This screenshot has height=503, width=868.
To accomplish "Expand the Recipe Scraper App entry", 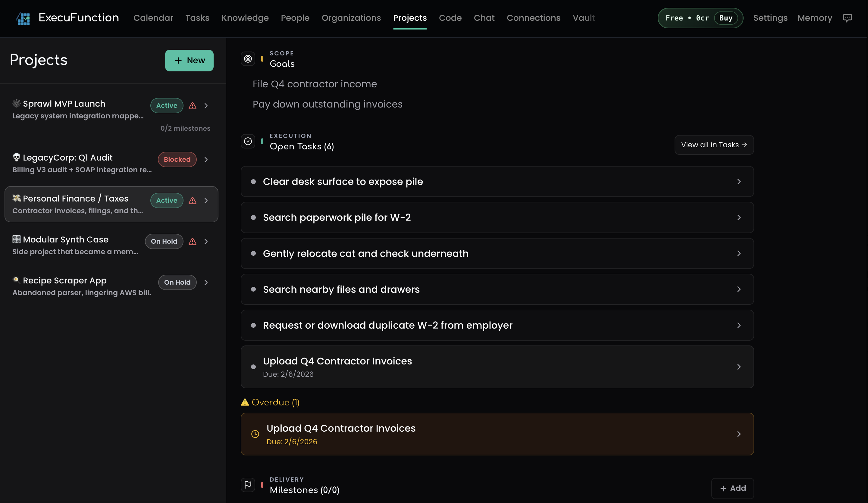I will (206, 282).
